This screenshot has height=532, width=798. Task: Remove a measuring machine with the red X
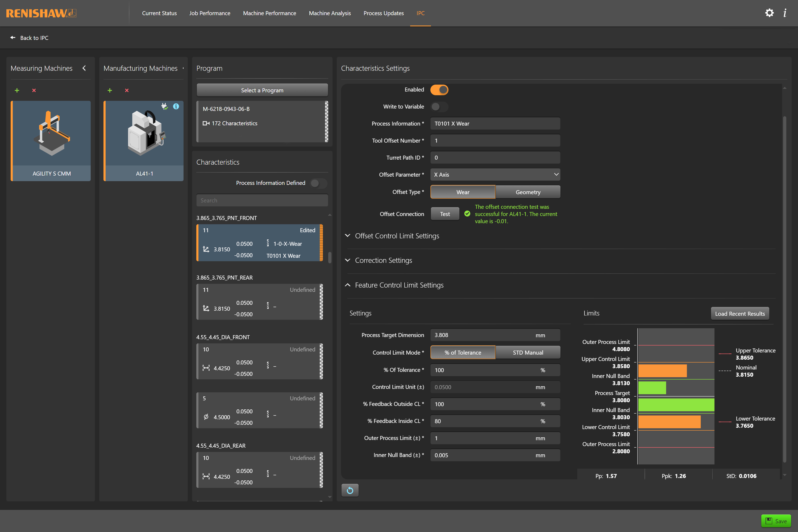click(x=34, y=90)
